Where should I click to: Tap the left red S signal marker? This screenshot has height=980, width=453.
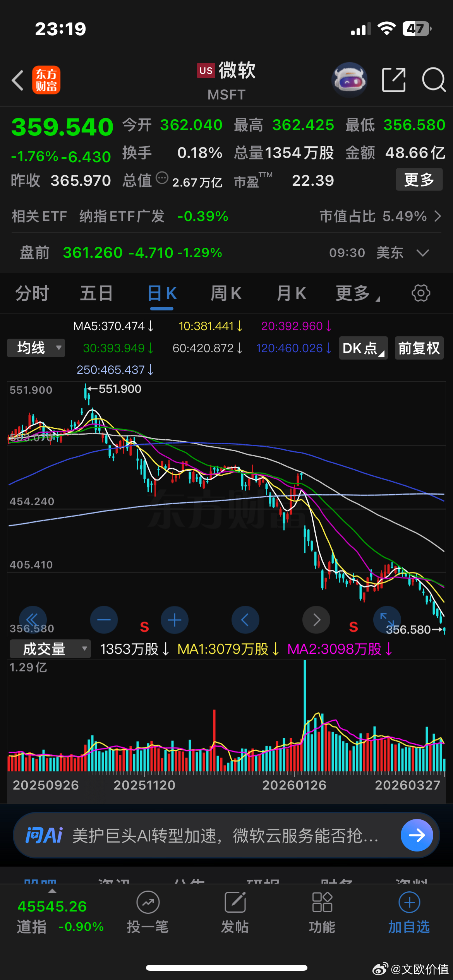coord(144,627)
